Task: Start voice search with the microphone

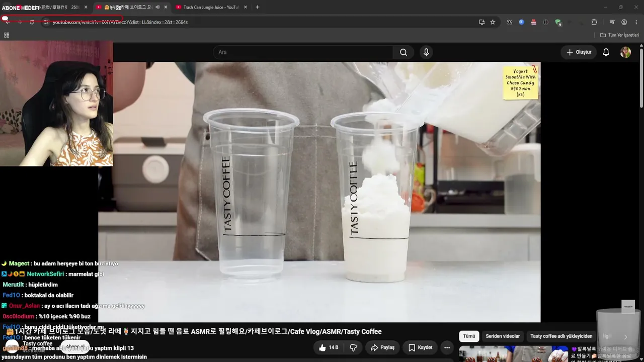Action: [x=426, y=52]
